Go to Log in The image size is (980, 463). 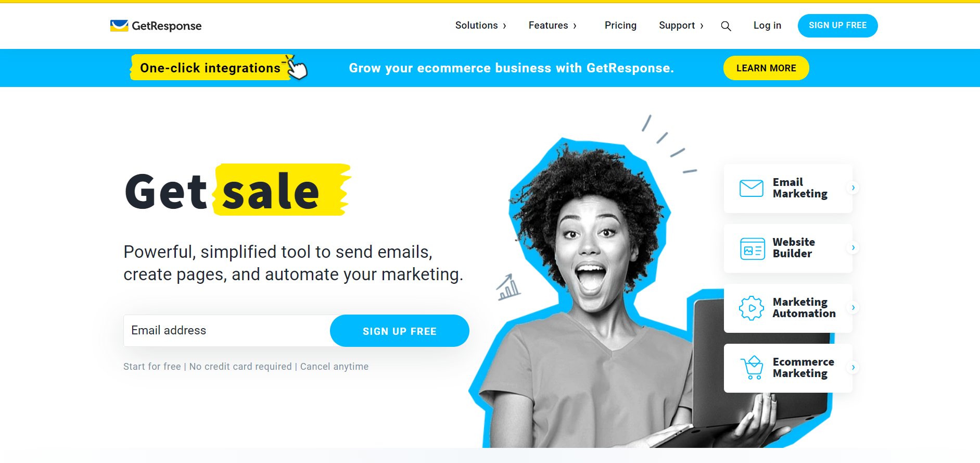point(767,26)
